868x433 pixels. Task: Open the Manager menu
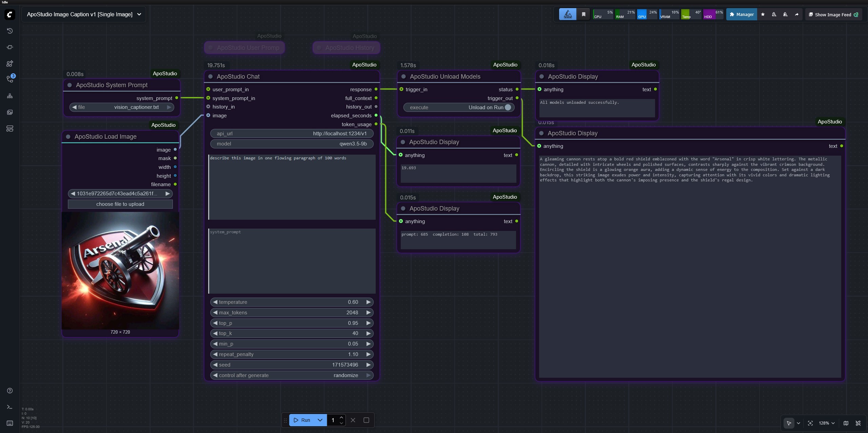coord(742,14)
